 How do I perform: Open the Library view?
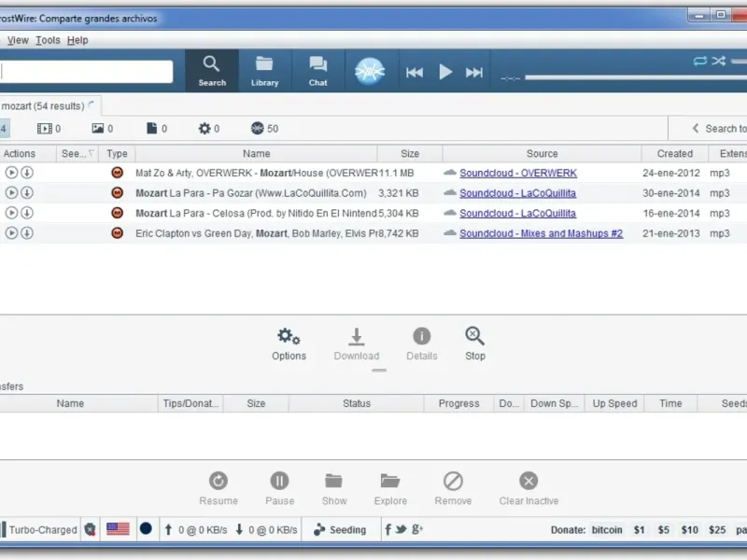tap(264, 71)
